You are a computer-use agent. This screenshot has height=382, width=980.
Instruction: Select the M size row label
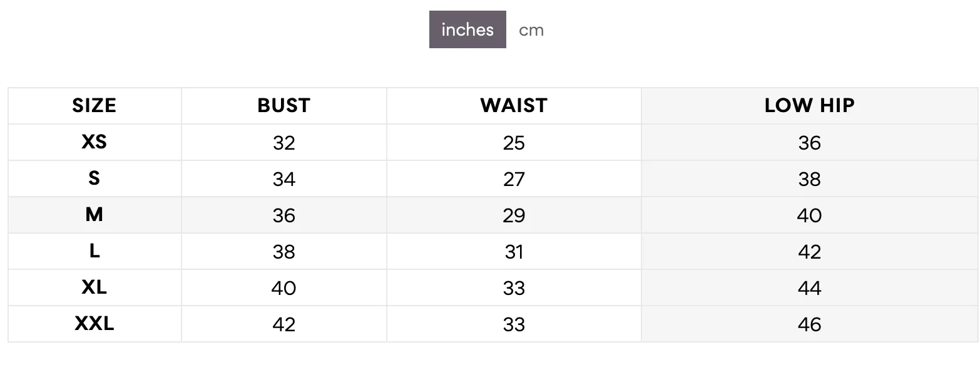(94, 215)
